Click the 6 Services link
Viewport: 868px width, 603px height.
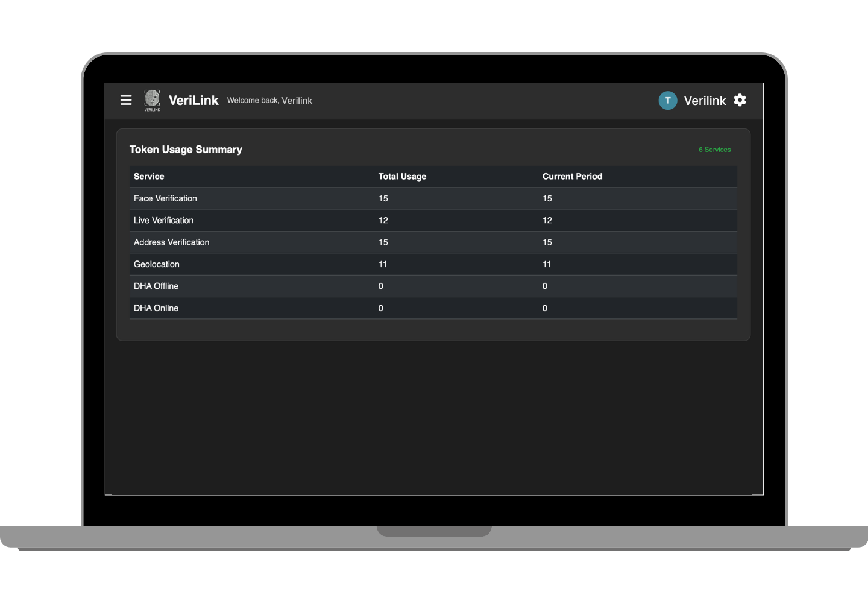click(x=714, y=149)
